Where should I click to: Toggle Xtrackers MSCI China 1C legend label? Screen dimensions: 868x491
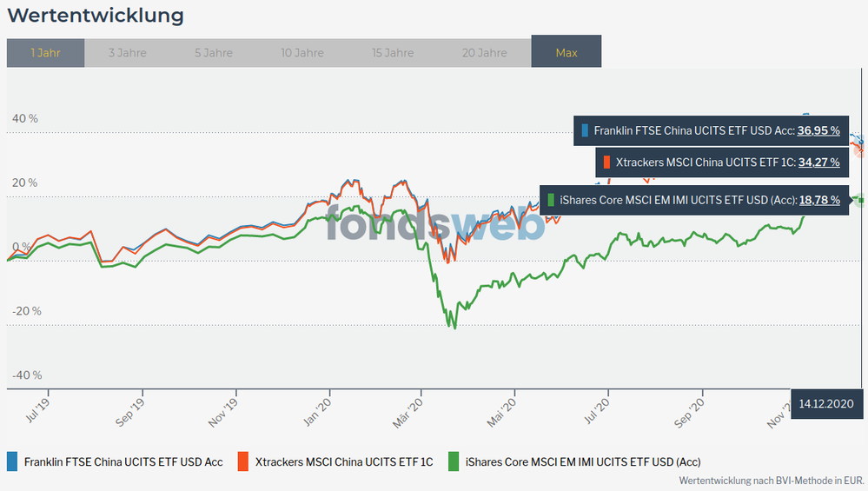coord(343,461)
